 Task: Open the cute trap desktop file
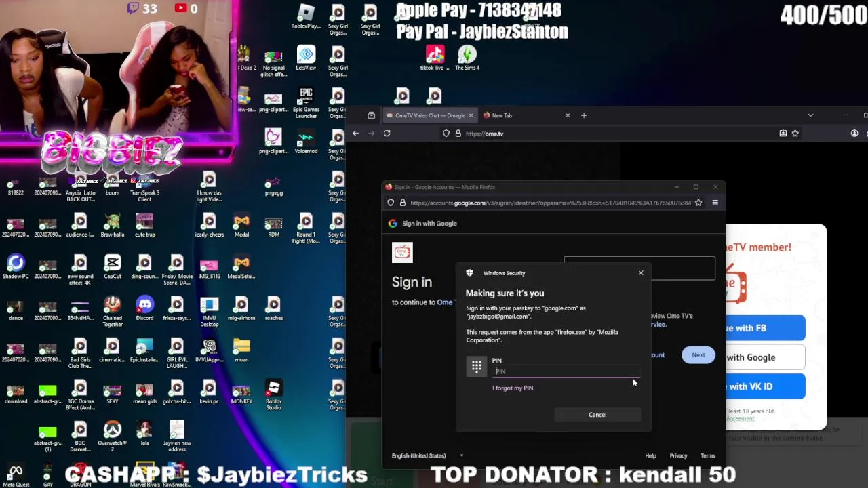point(144,224)
